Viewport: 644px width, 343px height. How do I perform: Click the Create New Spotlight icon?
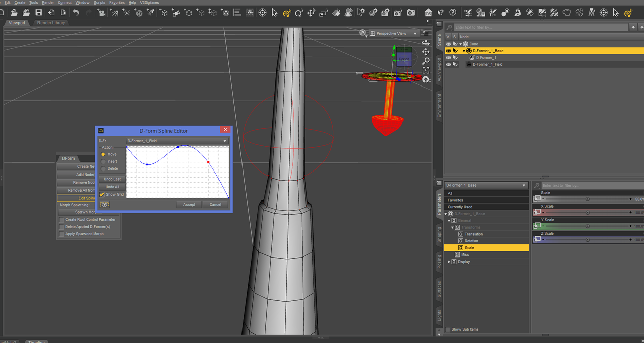[x=150, y=13]
